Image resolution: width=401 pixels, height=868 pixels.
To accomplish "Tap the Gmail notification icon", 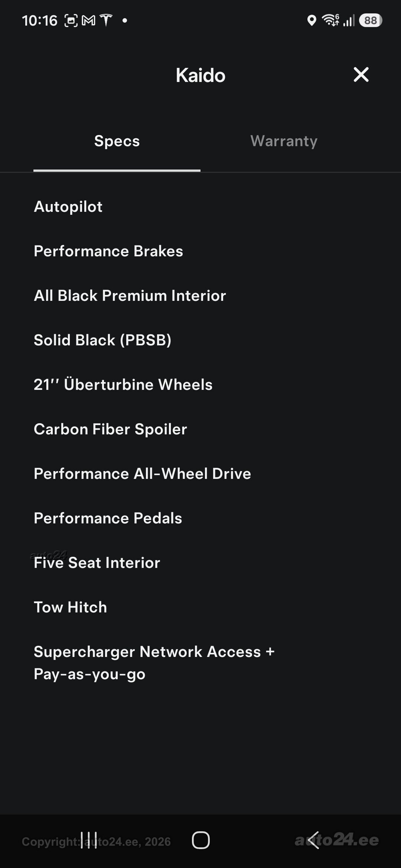I will [x=88, y=20].
